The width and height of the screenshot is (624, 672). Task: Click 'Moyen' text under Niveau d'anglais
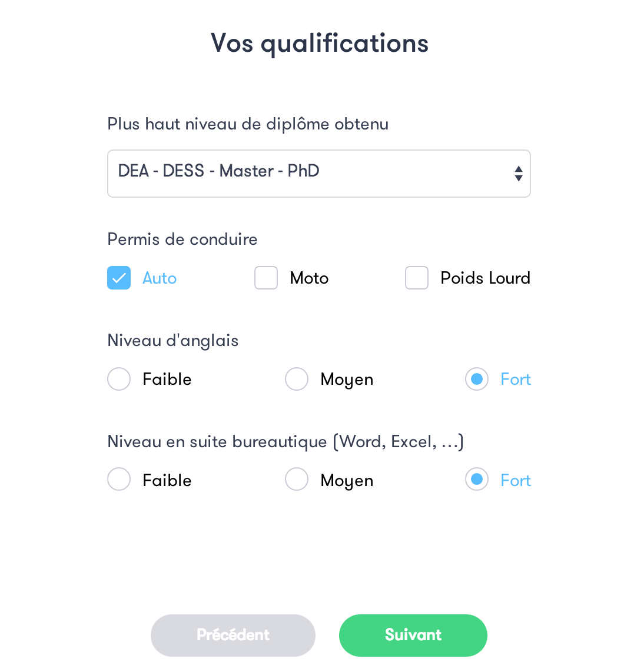[347, 380]
